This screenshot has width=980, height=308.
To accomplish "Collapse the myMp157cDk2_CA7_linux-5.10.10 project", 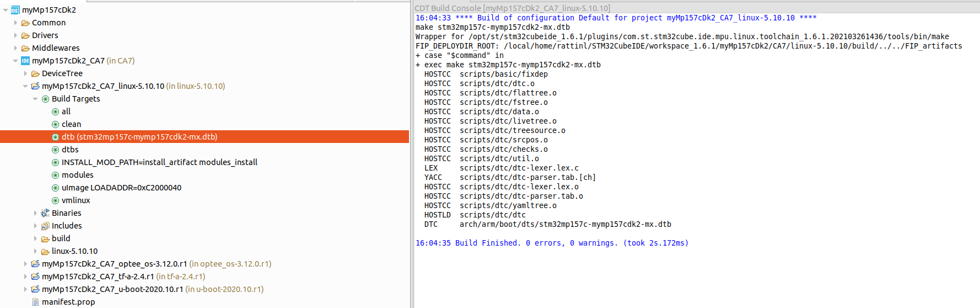I will click(25, 86).
